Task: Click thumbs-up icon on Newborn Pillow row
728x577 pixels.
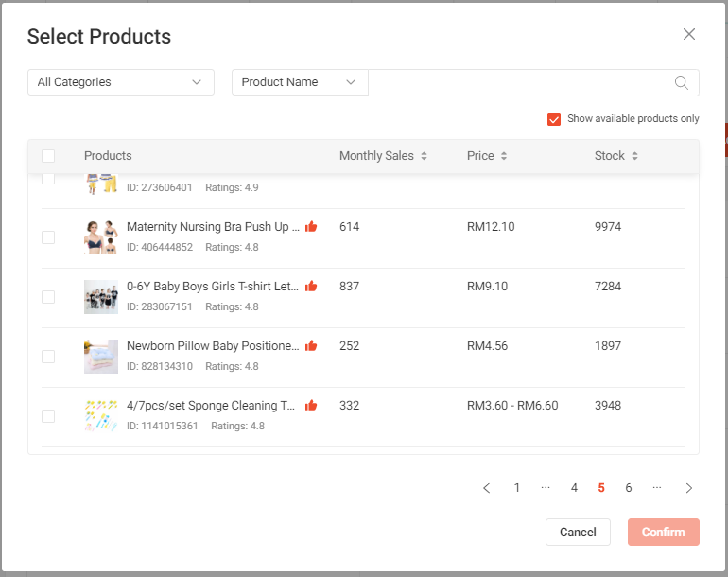Action: pyautogui.click(x=311, y=346)
